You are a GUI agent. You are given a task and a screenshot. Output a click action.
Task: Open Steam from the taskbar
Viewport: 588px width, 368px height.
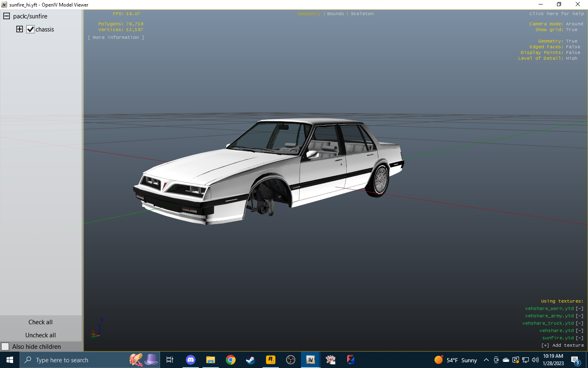click(250, 360)
